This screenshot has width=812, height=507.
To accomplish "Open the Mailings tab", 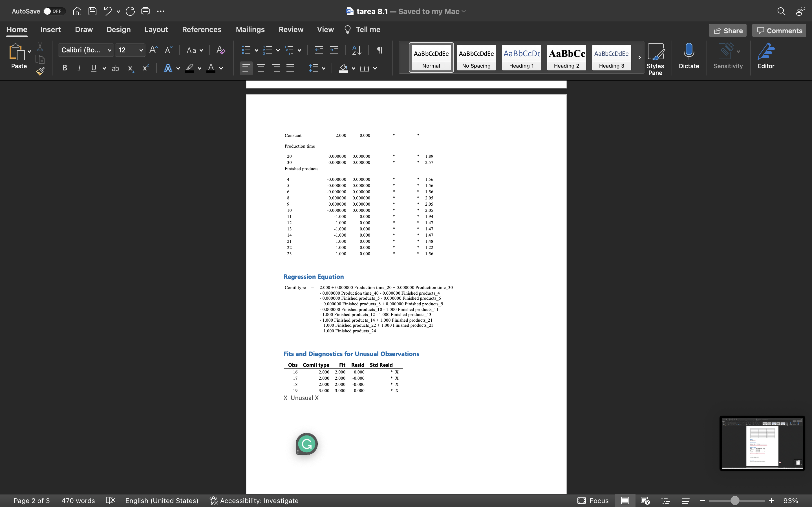I will click(x=250, y=30).
